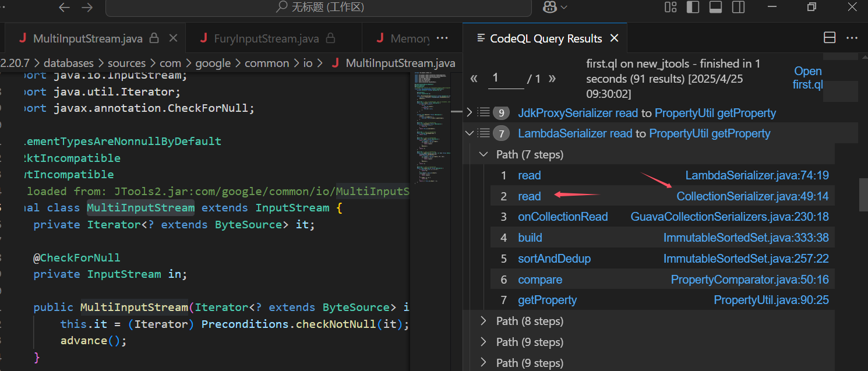Close the CodeQL Query Results tab
Screen dimensions: 868x371
coord(614,38)
